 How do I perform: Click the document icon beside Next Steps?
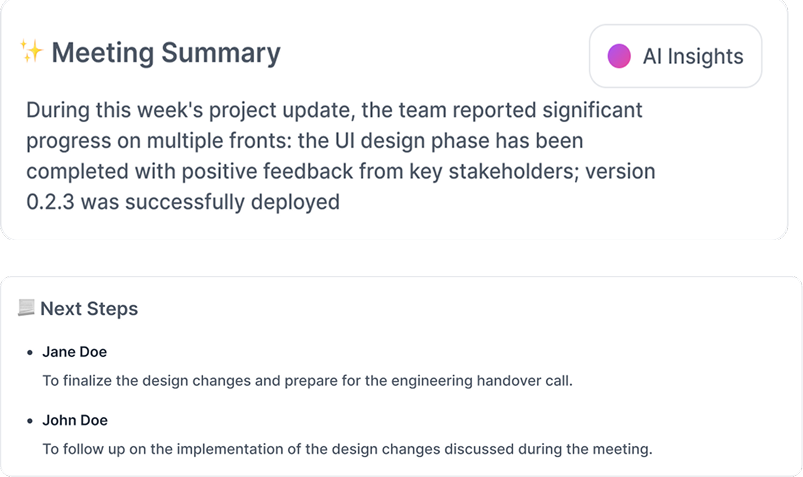pyautogui.click(x=27, y=308)
